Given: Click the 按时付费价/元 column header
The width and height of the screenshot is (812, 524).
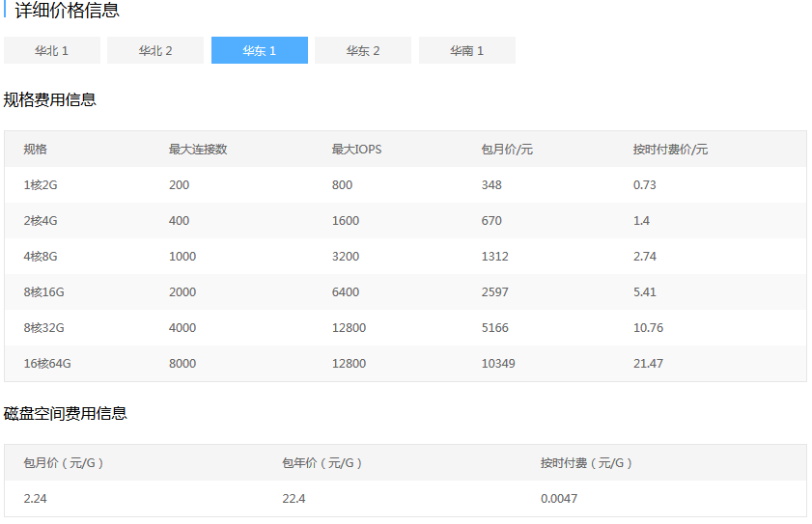Looking at the screenshot, I should click(x=670, y=150).
